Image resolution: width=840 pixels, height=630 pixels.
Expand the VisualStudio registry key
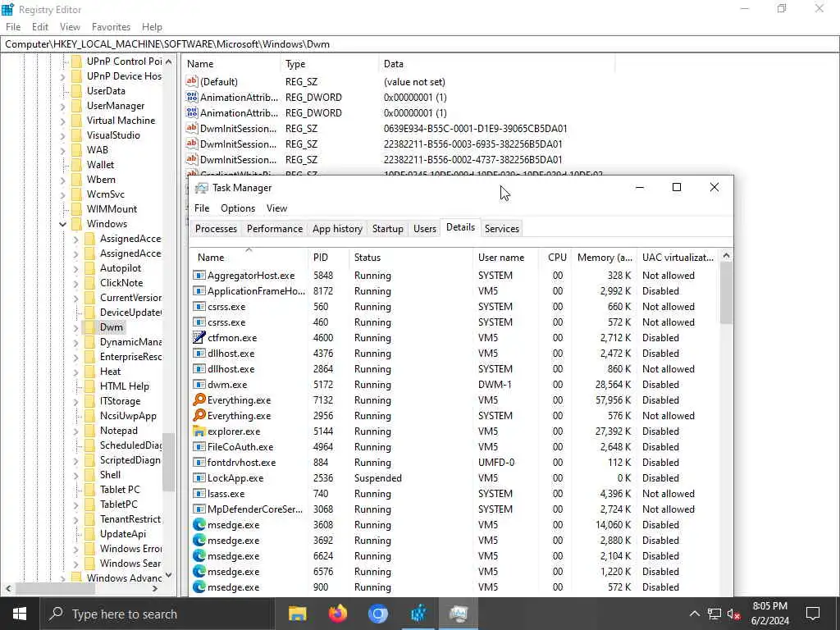point(62,135)
